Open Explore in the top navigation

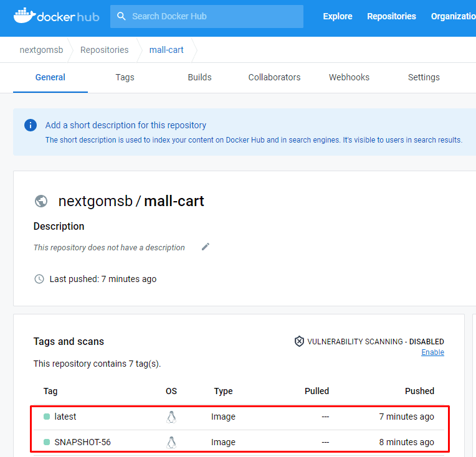338,16
